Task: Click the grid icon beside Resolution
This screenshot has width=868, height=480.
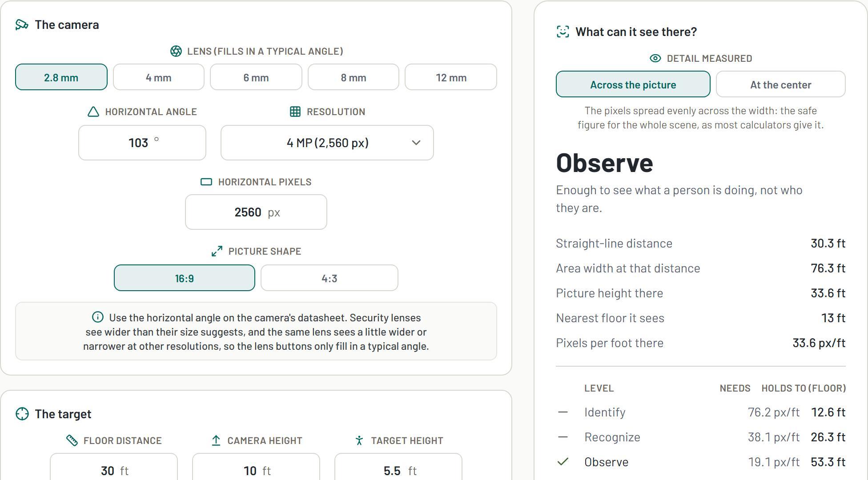Action: coord(295,112)
